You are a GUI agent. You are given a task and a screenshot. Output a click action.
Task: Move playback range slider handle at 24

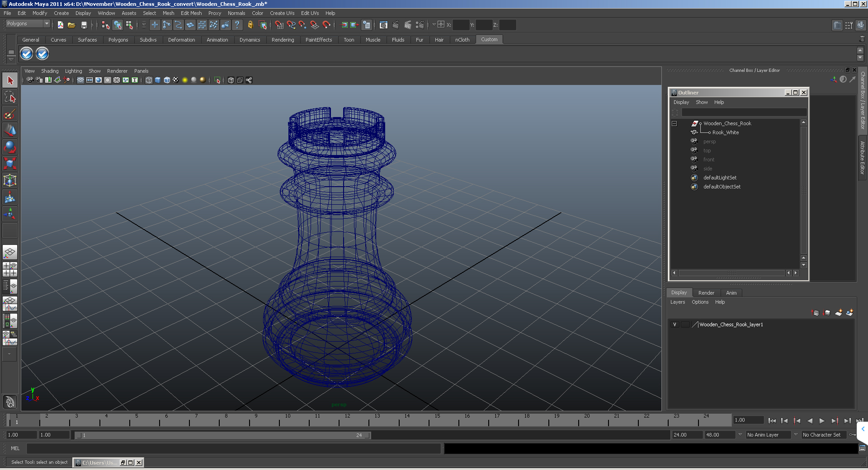tap(368, 435)
